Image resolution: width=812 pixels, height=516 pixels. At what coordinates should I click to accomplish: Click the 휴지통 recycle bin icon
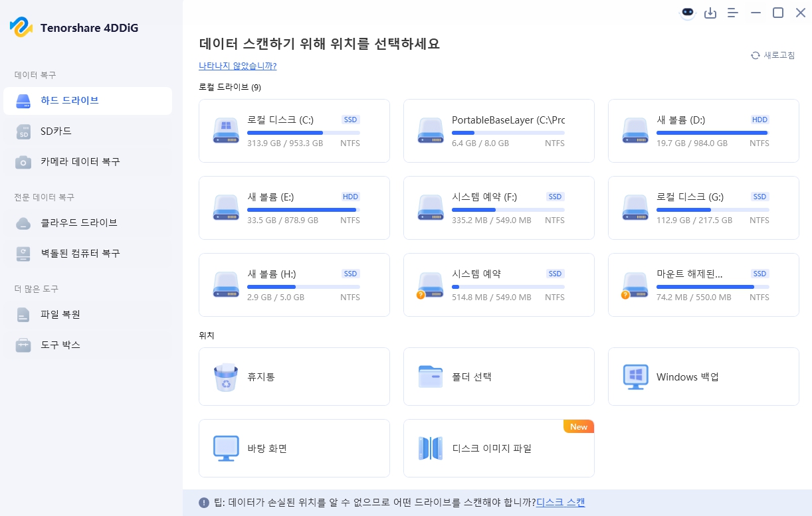(226, 377)
